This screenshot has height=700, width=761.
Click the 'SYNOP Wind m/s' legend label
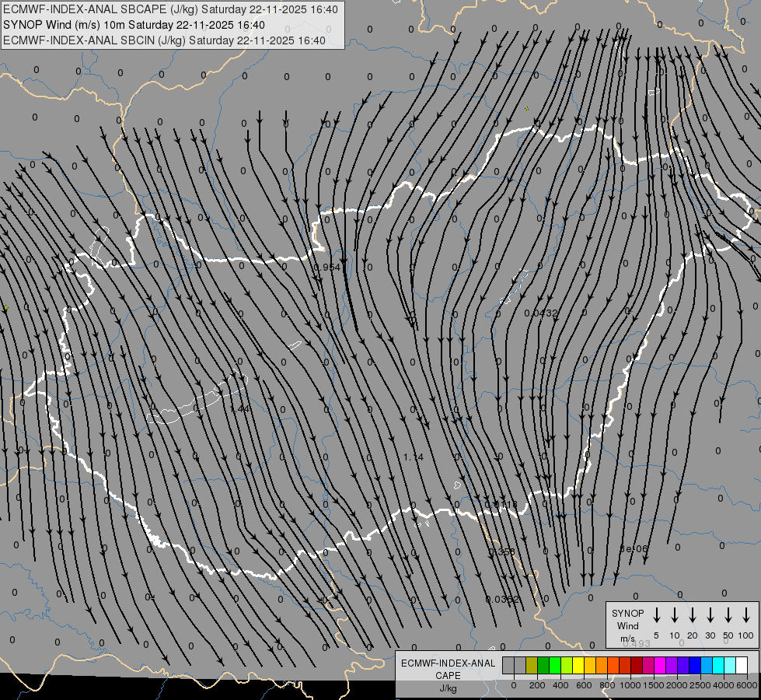click(627, 626)
